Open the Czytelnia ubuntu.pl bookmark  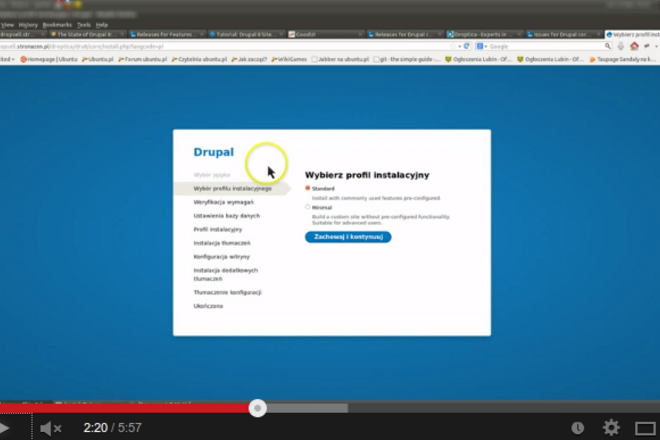pos(199,59)
